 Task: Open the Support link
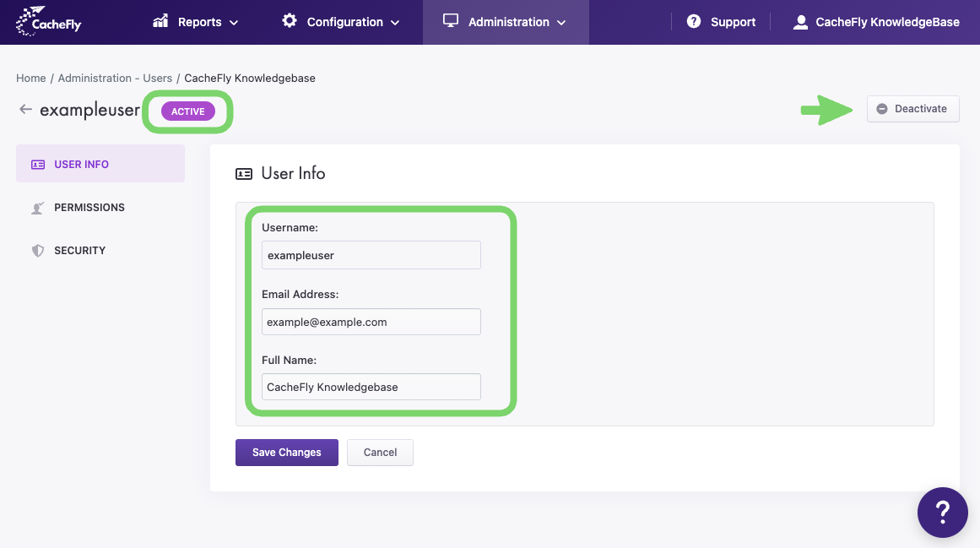721,22
